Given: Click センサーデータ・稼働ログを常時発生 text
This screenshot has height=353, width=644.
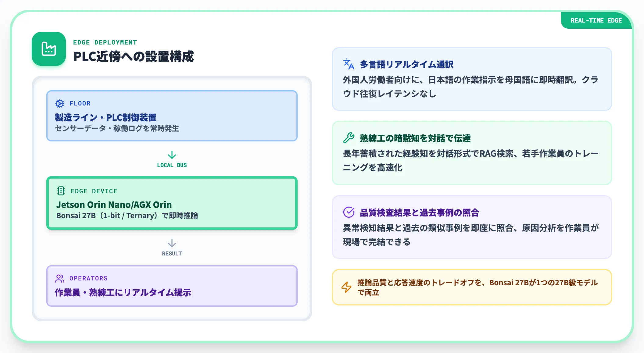Looking at the screenshot, I should point(117,128).
